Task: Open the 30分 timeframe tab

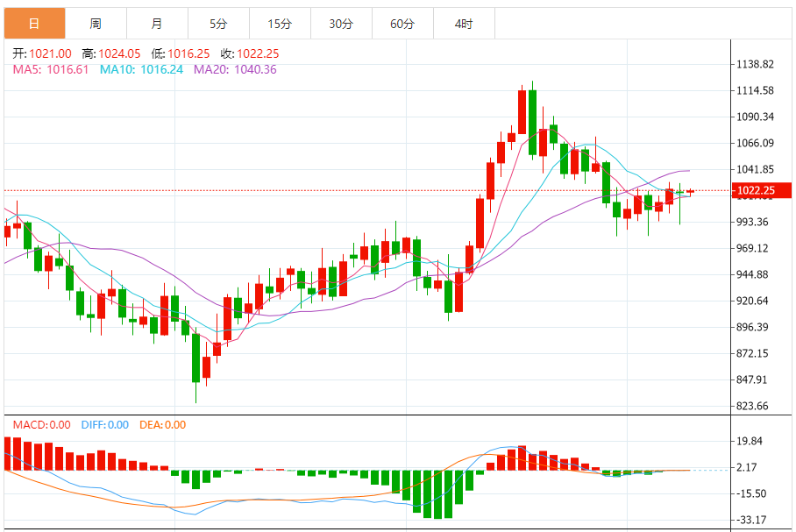Action: (342, 24)
